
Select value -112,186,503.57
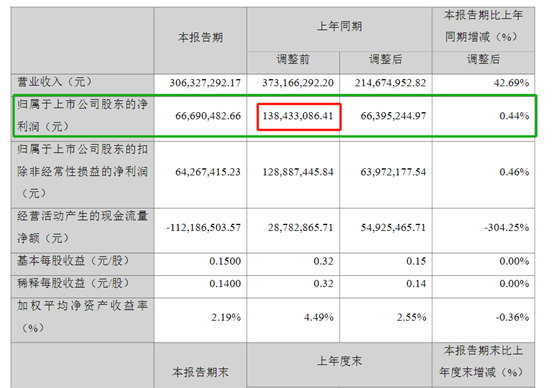(x=204, y=228)
